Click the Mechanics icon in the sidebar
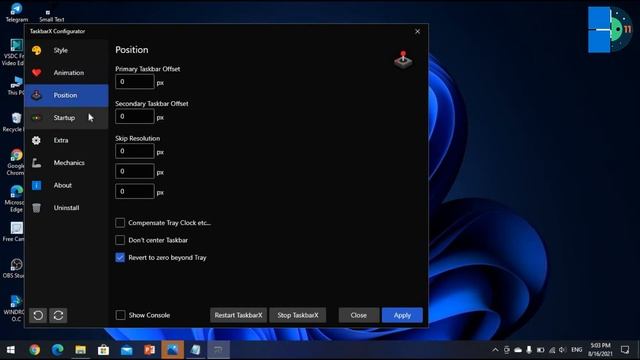Image resolution: width=640 pixels, height=360 pixels. pyautogui.click(x=36, y=163)
